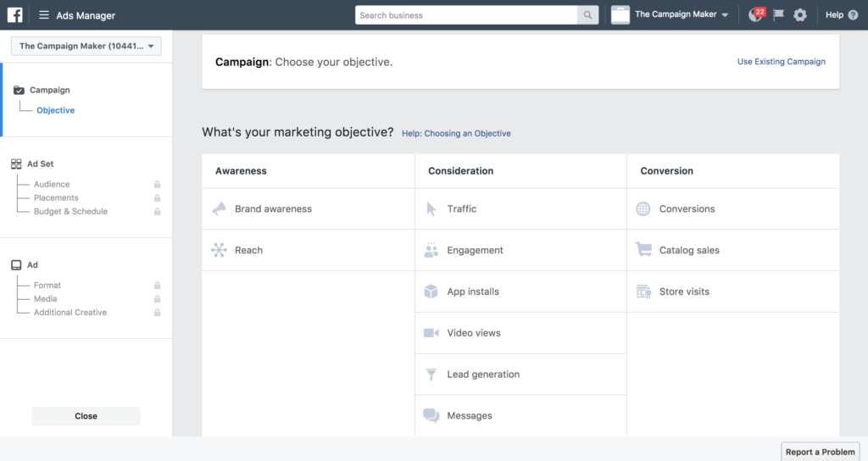The width and height of the screenshot is (868, 461).
Task: Select Additional Creative under Ad
Action: [70, 313]
